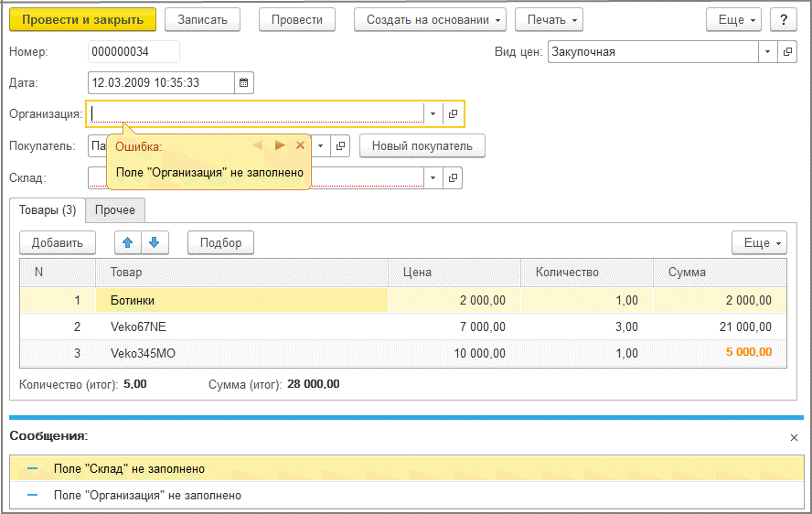Click the Новый покупатель button
This screenshot has height=514, width=812.
coord(422,146)
